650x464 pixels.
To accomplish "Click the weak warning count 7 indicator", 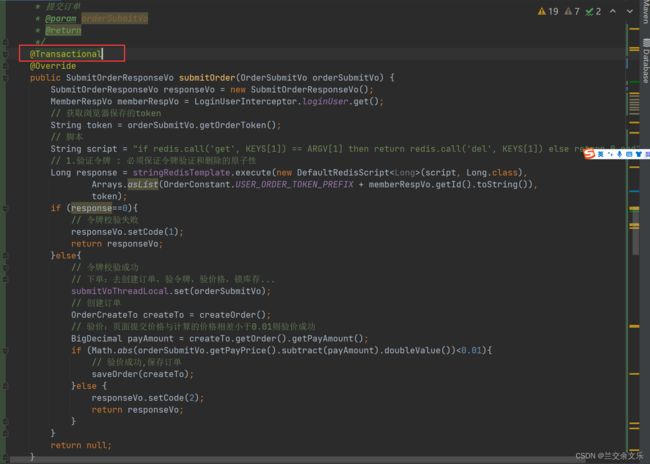I will pyautogui.click(x=572, y=12).
